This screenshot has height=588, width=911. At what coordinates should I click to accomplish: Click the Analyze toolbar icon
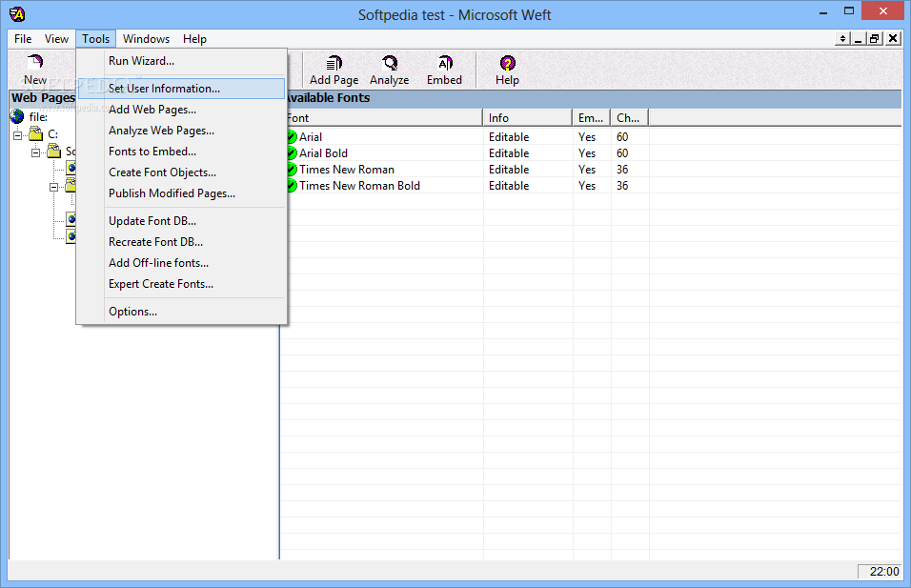[389, 63]
